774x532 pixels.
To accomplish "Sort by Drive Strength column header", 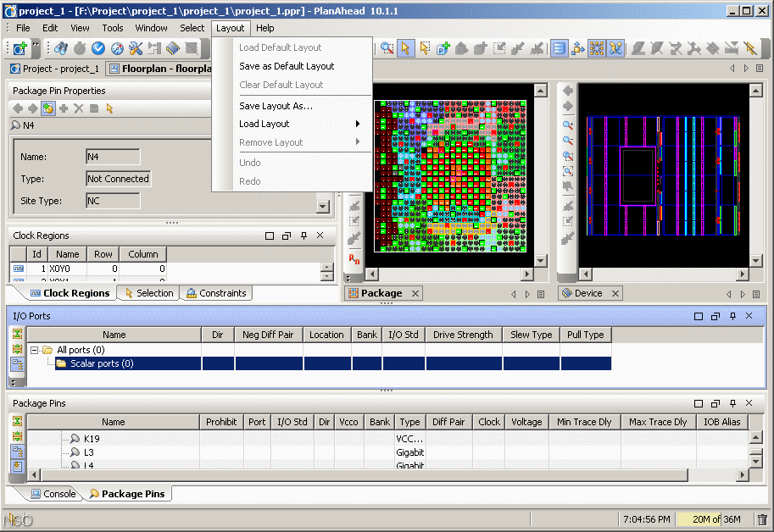I will 463,335.
